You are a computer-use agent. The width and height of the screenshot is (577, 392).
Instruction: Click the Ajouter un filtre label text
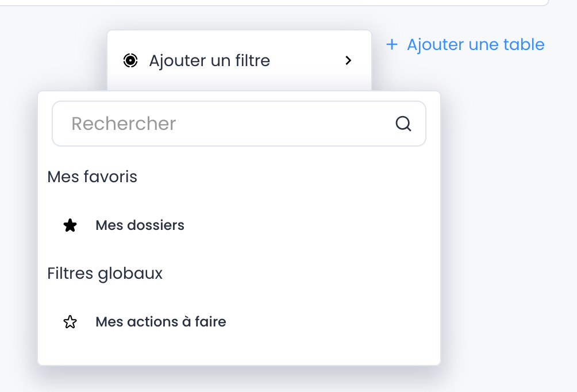click(209, 60)
